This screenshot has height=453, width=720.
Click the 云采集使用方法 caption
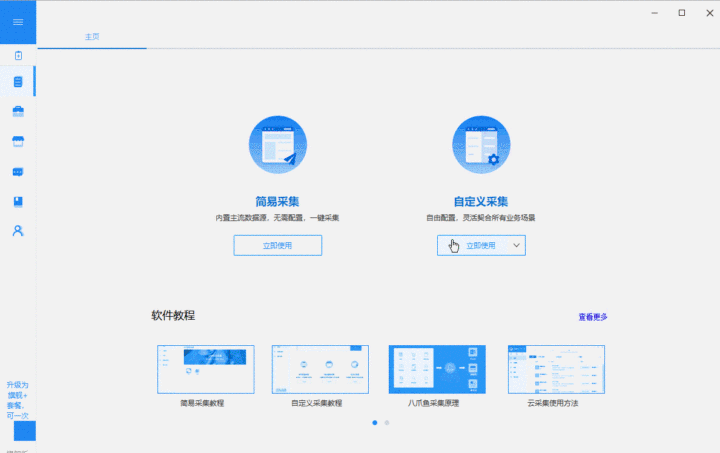click(x=553, y=403)
